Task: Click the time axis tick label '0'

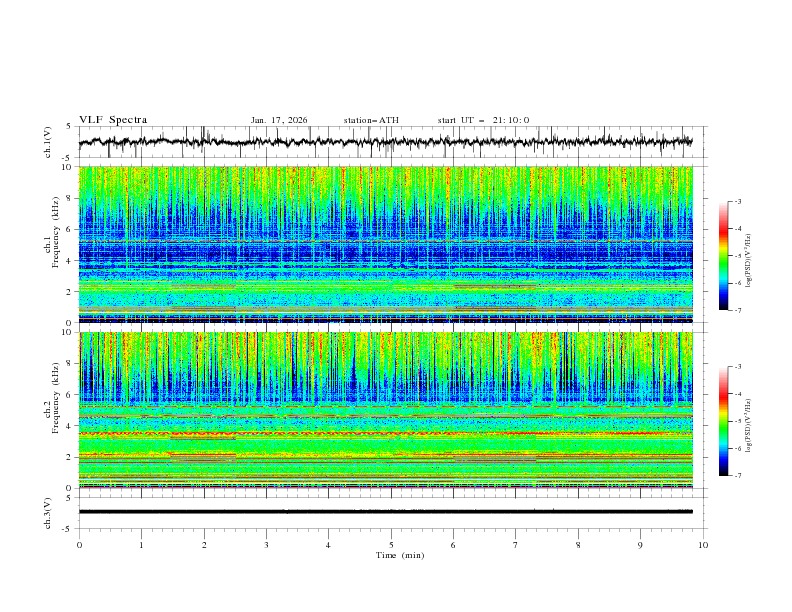Action: coord(79,545)
